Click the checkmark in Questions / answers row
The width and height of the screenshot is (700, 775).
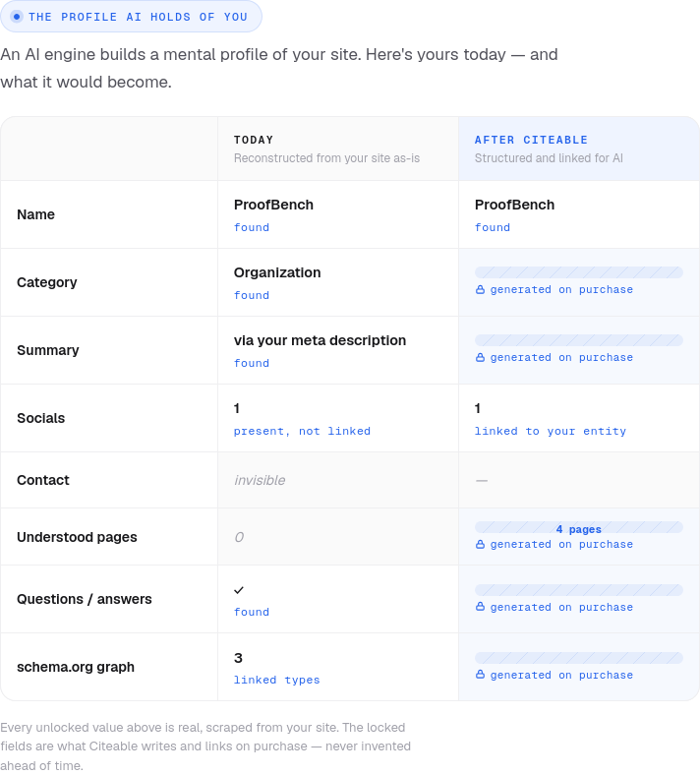tap(239, 590)
